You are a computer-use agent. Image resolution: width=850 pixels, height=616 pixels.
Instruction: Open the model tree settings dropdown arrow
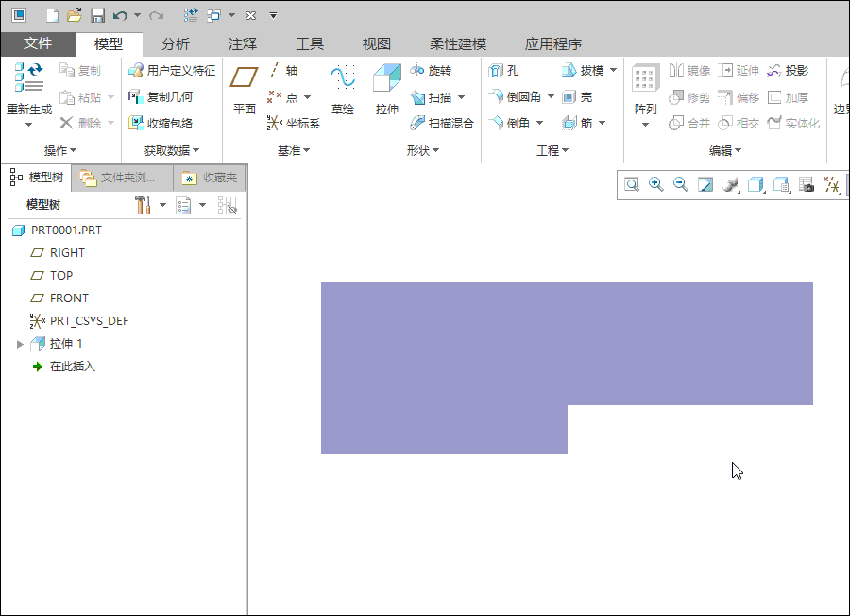click(162, 205)
